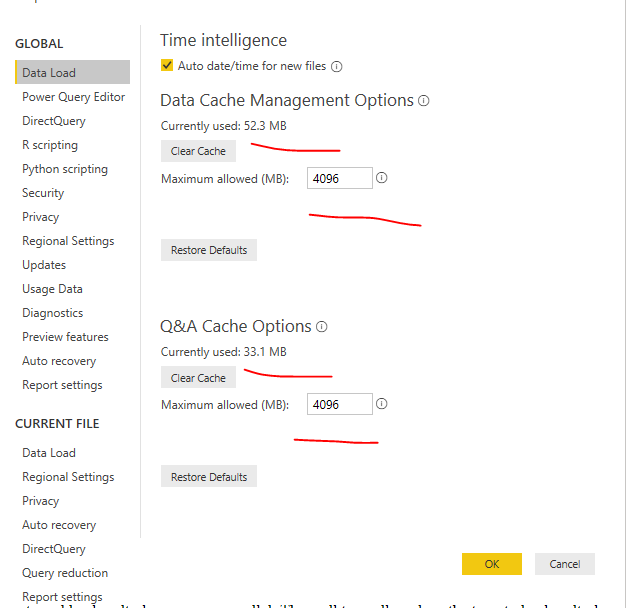Screen dimensions: 626x608
Task: Click the CURRENT FILE section header
Action: click(x=57, y=424)
